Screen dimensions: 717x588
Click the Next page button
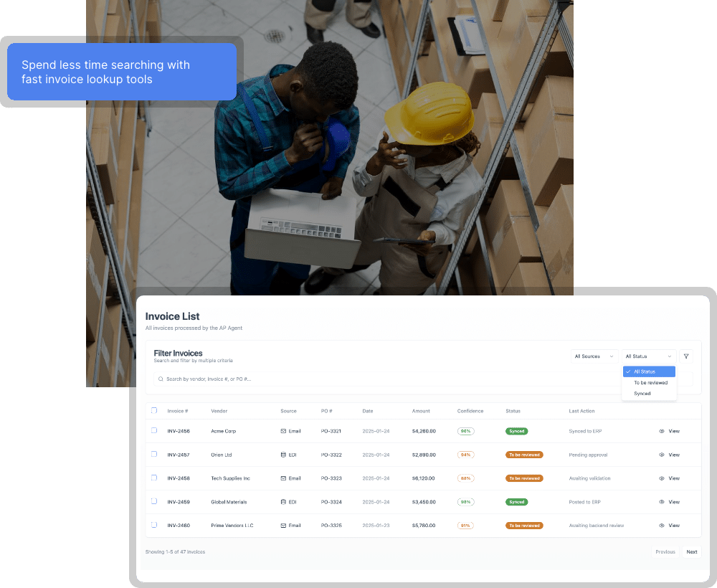691,552
